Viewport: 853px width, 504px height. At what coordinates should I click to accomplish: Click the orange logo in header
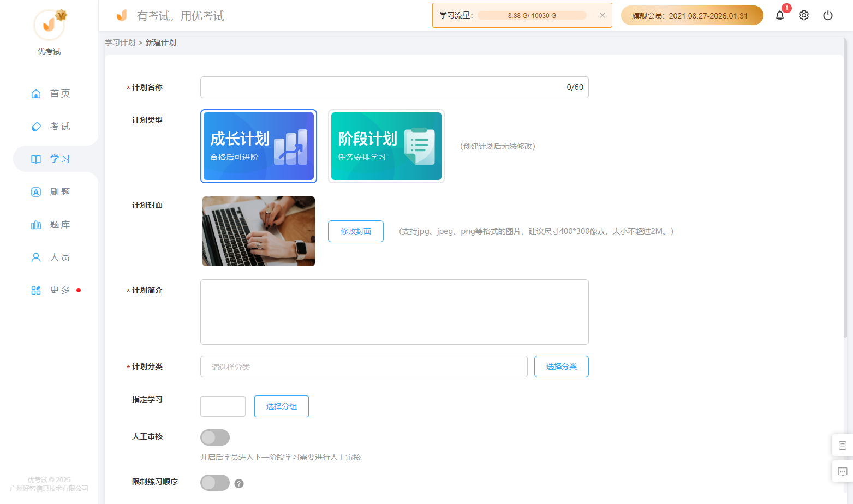point(122,15)
